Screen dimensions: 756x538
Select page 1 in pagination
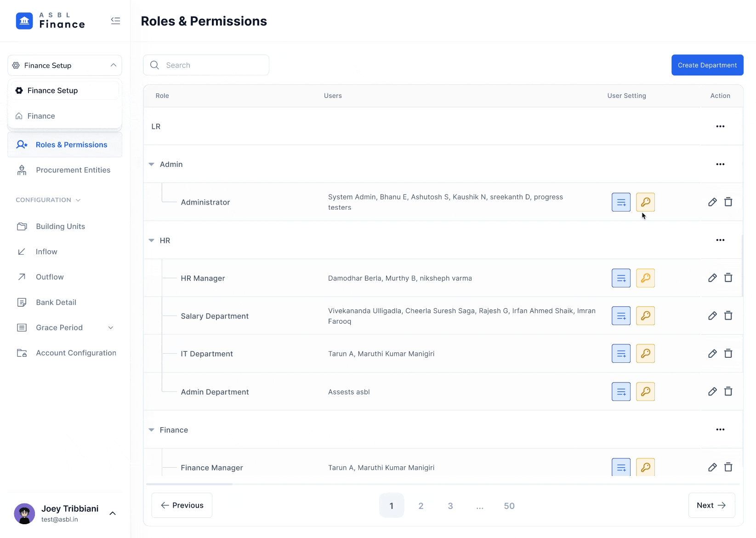pos(392,505)
